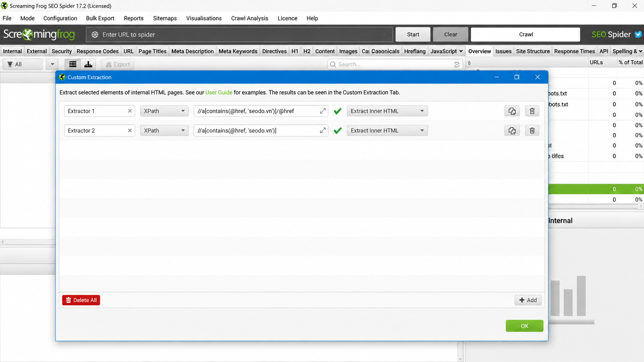The height and width of the screenshot is (362, 644).
Task: Click the Extractor 2 XPath expression field
Action: click(x=261, y=131)
